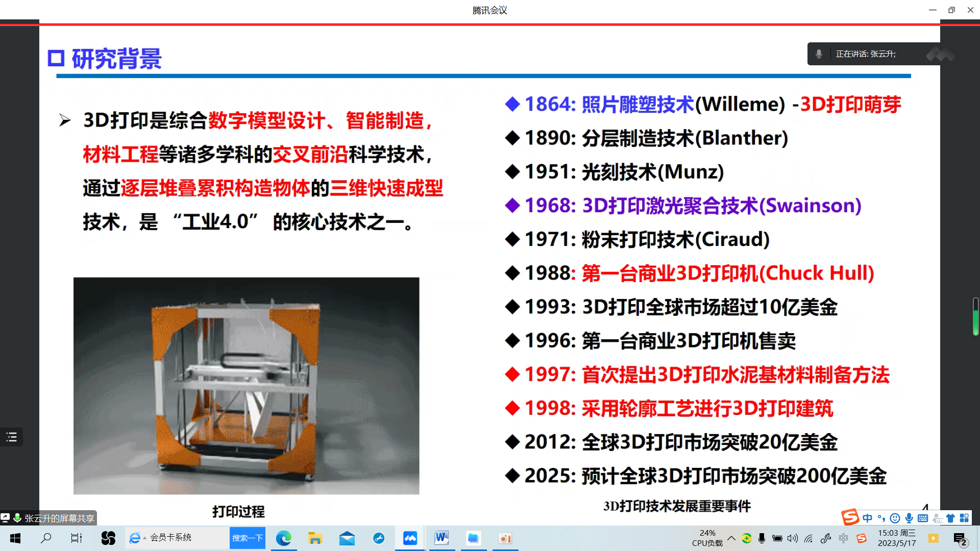Open Task View on taskbar

coord(77,538)
